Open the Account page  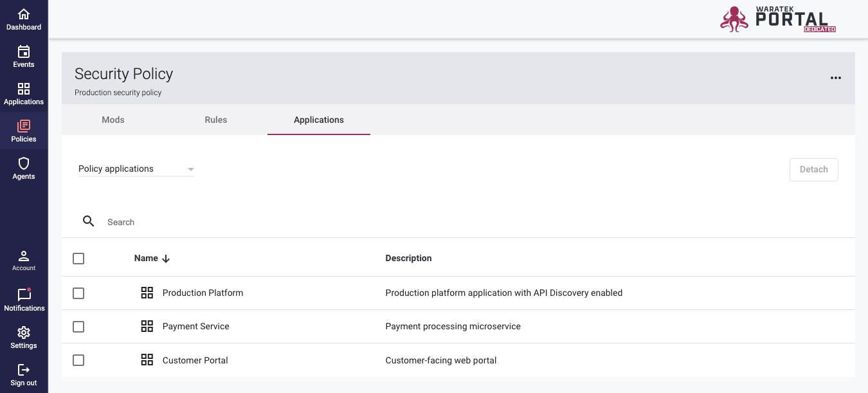pyautogui.click(x=24, y=260)
